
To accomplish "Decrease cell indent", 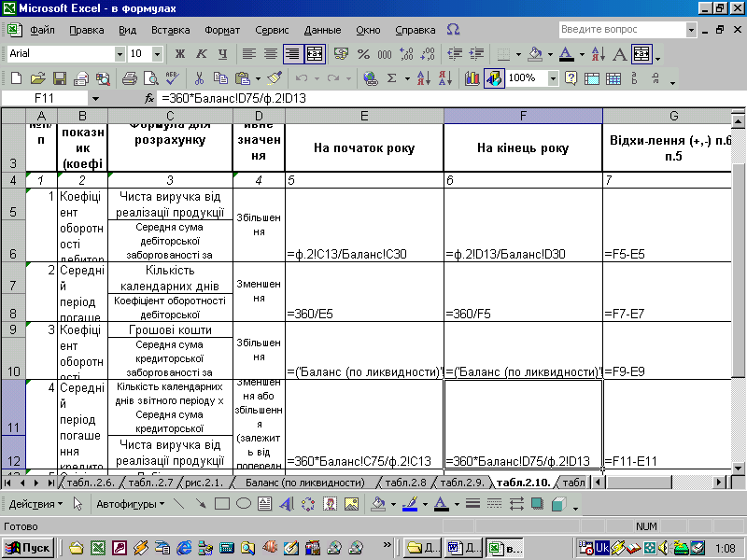I will (x=455, y=54).
